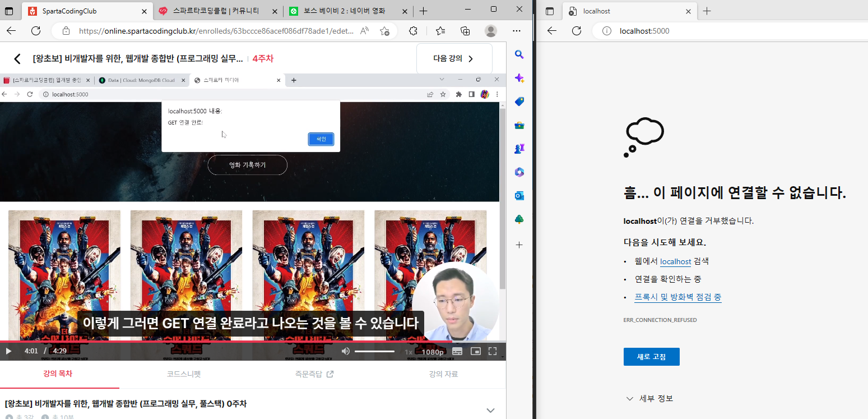This screenshot has width=868, height=419.
Task: Open the sidebar Outlook icon
Action: [x=519, y=196]
